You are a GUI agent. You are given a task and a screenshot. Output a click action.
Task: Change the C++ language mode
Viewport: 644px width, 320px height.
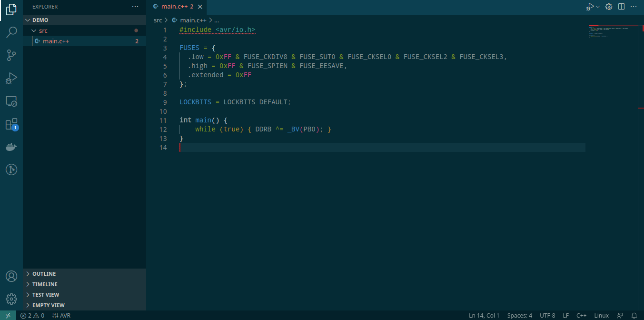[581, 315]
